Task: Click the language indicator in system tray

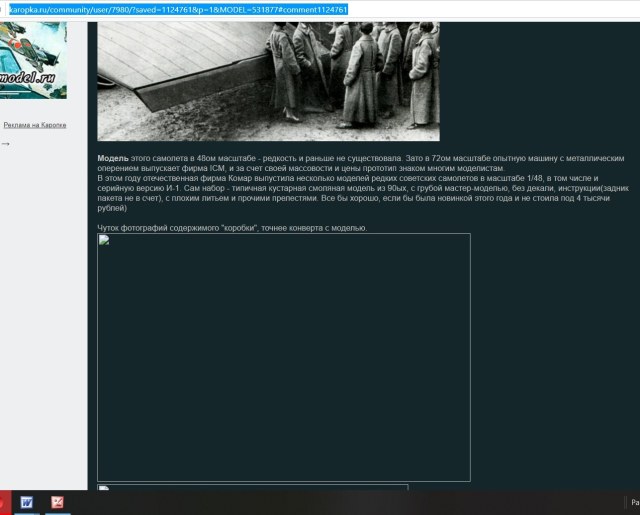Action: click(634, 502)
